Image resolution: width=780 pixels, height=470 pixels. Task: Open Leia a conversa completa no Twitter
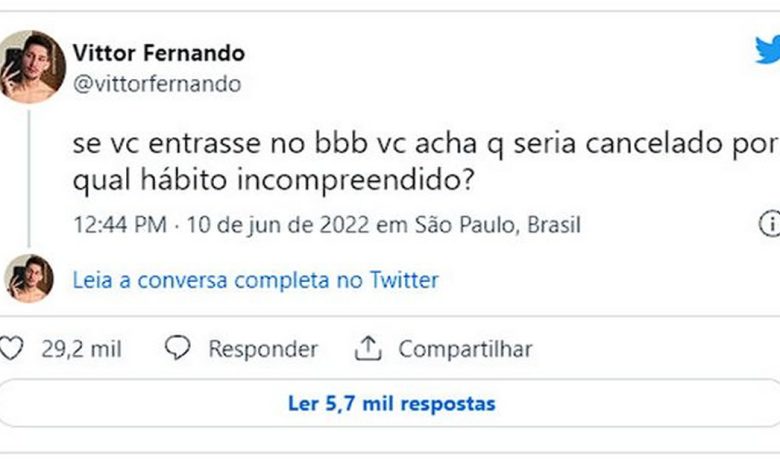(x=255, y=280)
